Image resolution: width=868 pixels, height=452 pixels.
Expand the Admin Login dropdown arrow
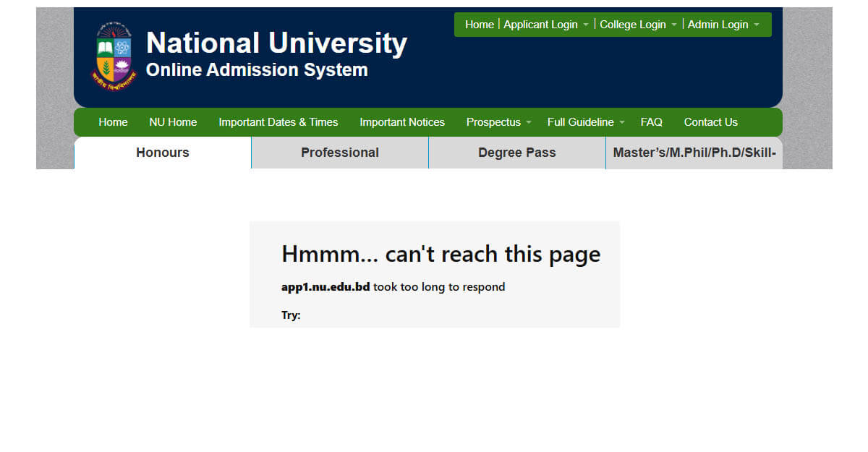[x=757, y=25]
